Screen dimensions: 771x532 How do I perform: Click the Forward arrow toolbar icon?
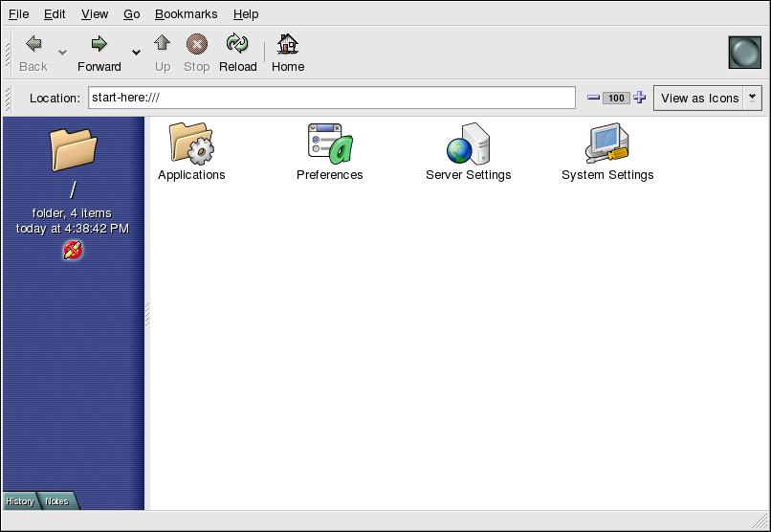99,44
